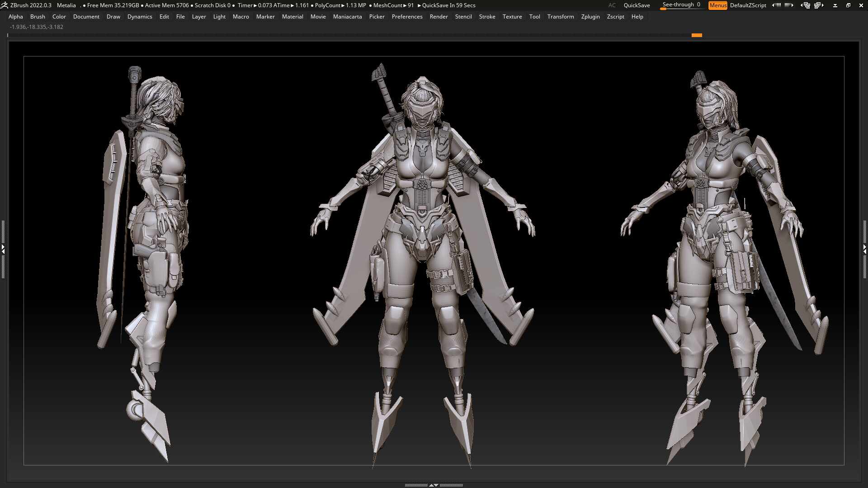Click the ATime 1.161 readout
The height and width of the screenshot is (488, 868).
click(291, 5)
